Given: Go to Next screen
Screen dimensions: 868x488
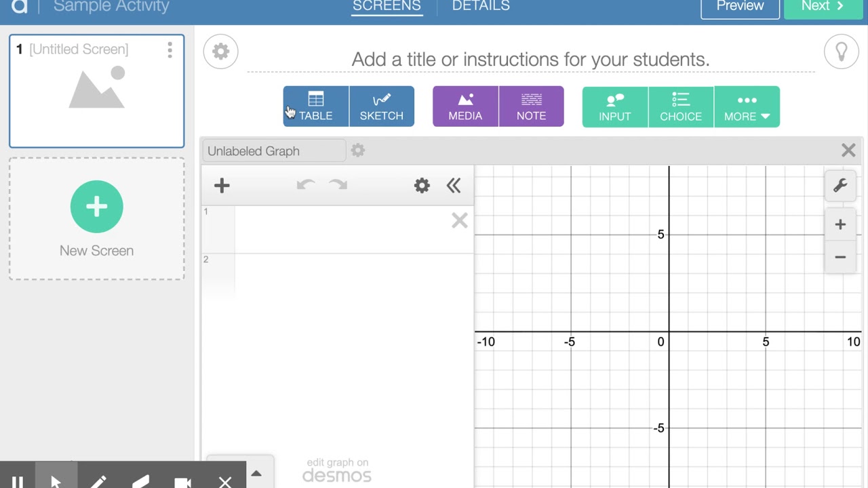Looking at the screenshot, I should click(823, 7).
